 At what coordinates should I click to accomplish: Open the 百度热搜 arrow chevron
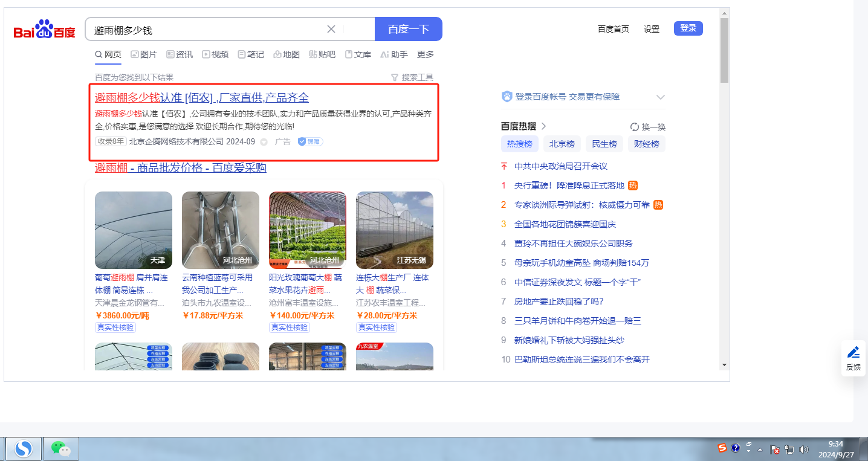543,126
